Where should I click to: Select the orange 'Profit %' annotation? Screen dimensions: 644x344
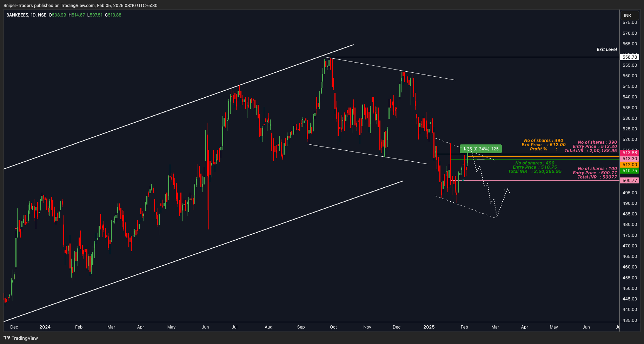coord(544,149)
